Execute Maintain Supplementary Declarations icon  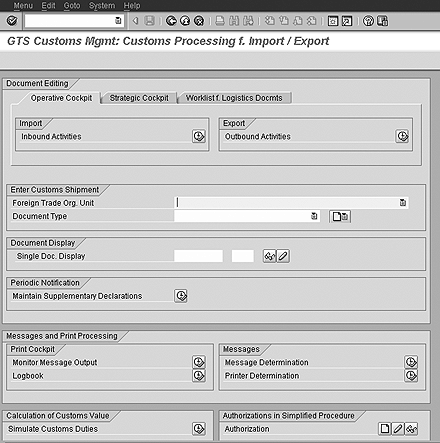pyautogui.click(x=181, y=296)
